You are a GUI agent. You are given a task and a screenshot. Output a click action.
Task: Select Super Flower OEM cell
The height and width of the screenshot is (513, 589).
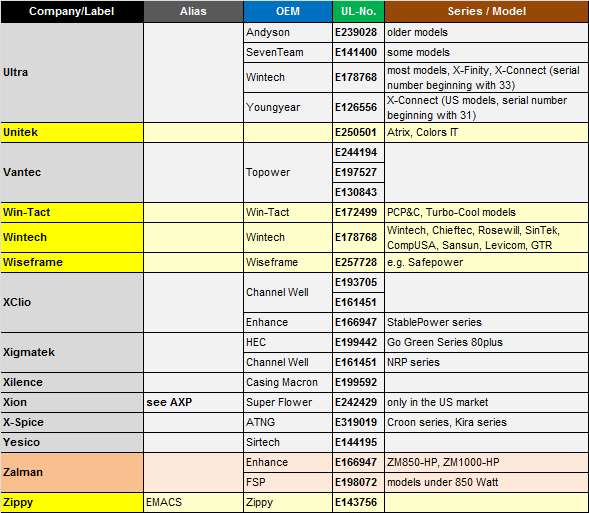pos(288,402)
